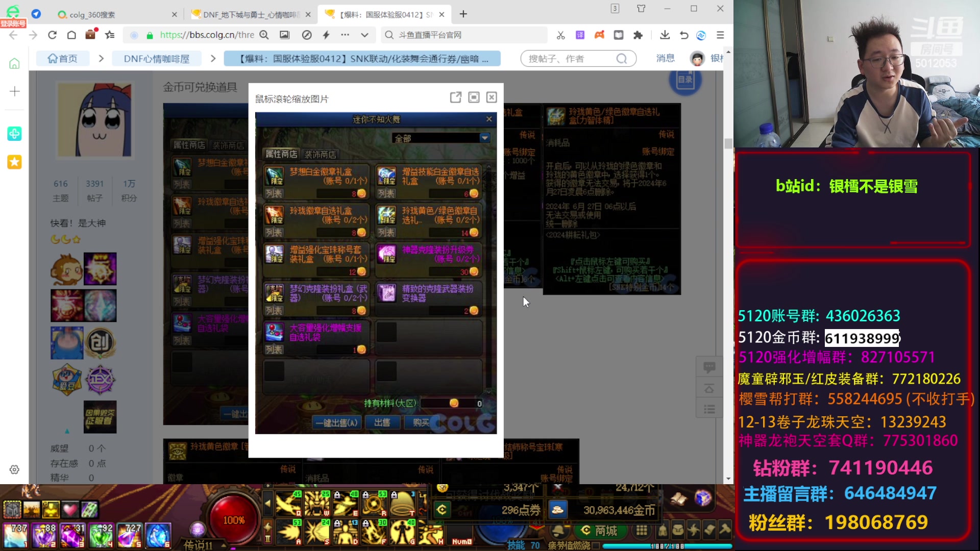Click the floating list view button

709,409
